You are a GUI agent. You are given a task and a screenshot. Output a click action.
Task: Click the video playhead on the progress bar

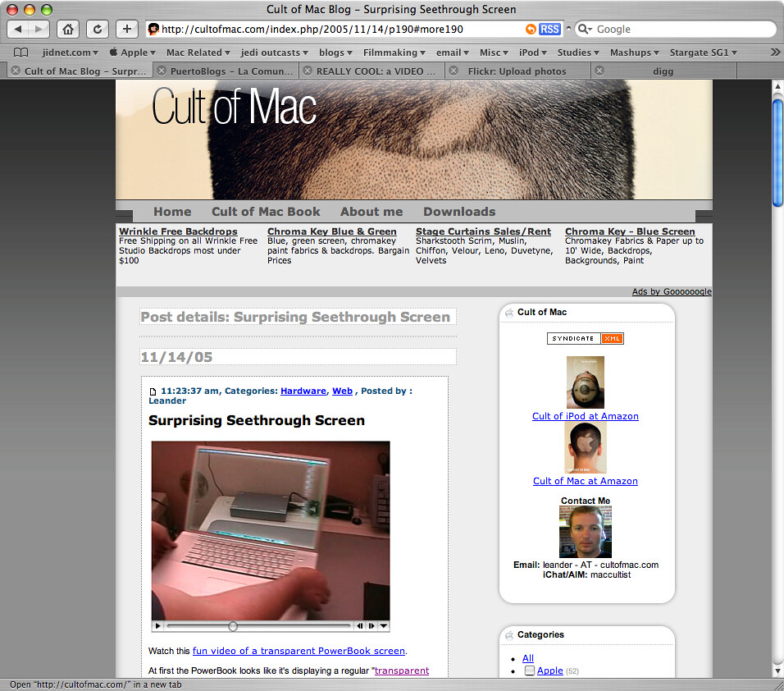(233, 626)
